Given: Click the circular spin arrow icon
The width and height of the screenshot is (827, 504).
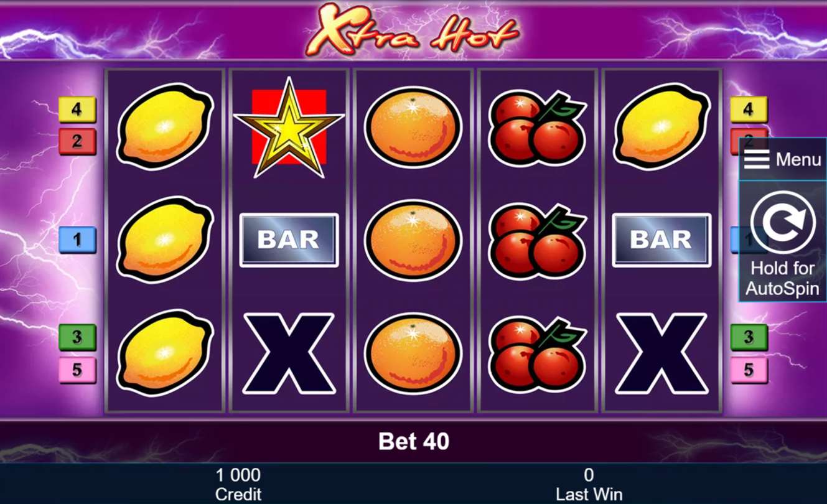Looking at the screenshot, I should pyautogui.click(x=782, y=222).
